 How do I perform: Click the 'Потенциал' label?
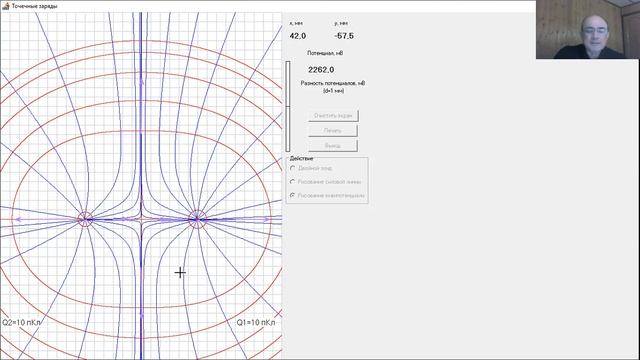pos(325,53)
